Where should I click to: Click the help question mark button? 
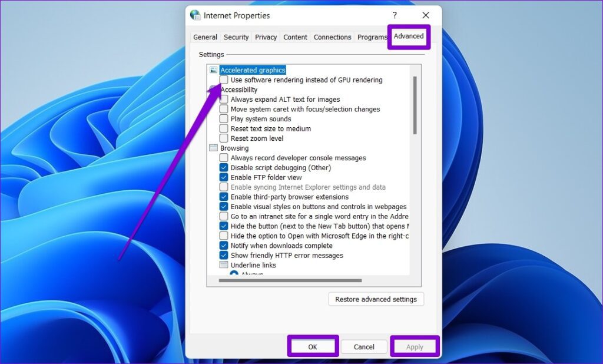coord(395,15)
